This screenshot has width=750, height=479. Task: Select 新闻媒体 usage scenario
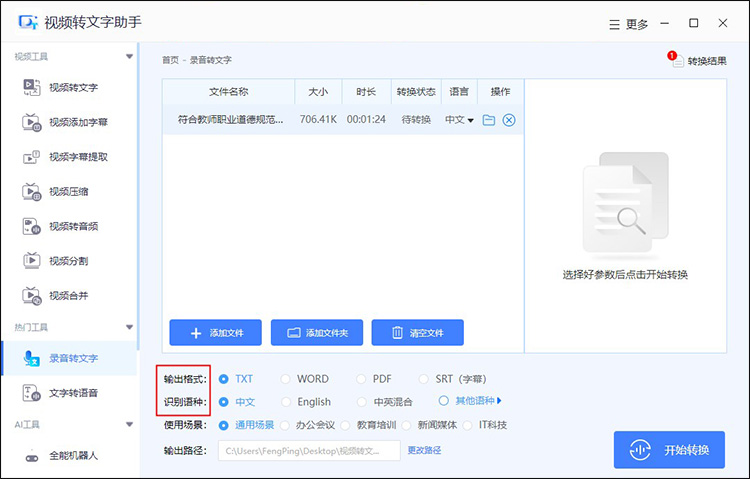click(407, 425)
